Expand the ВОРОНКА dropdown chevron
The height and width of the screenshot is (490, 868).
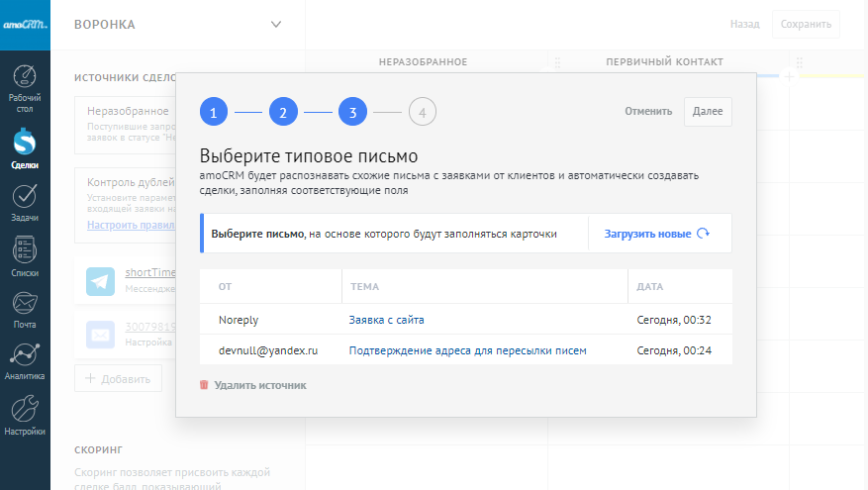tap(275, 24)
